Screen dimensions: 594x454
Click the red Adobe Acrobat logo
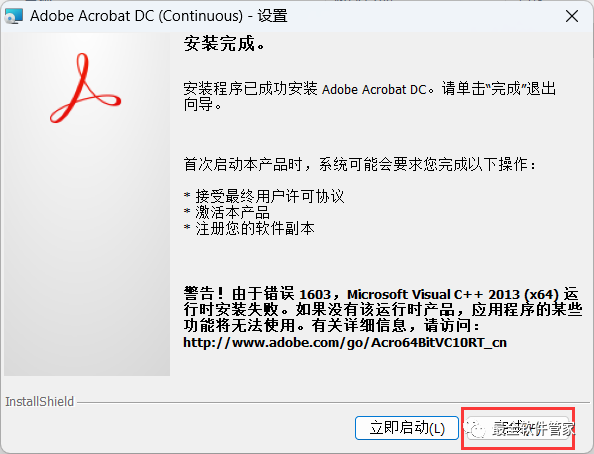(x=85, y=88)
